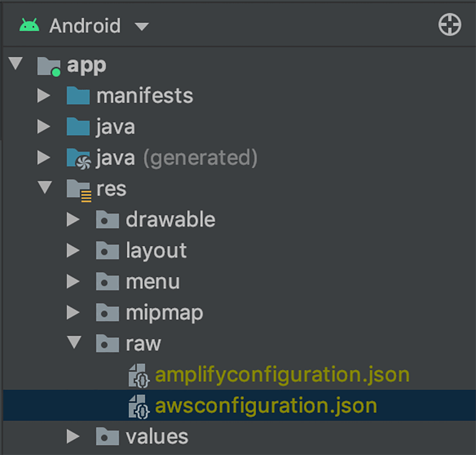Select the layout folder label
The height and width of the screenshot is (455, 476).
156,251
